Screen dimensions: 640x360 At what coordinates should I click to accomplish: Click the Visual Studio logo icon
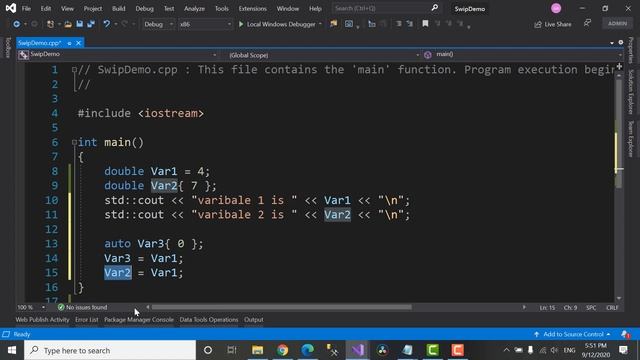[x=11, y=8]
